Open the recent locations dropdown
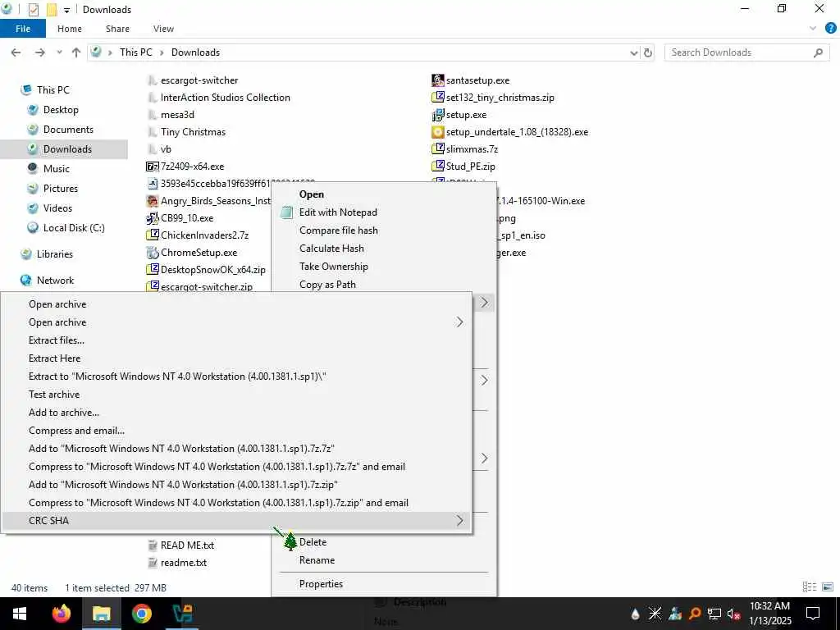Screen dimensions: 840x630 [59, 52]
